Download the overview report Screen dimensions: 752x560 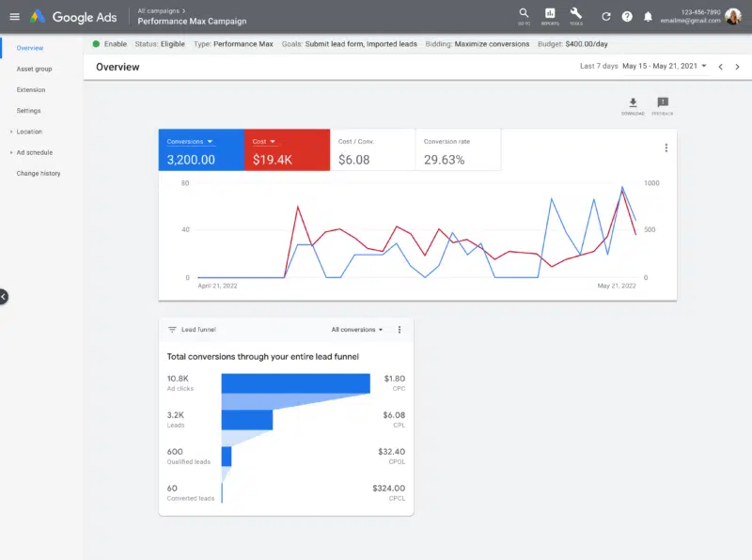633,104
